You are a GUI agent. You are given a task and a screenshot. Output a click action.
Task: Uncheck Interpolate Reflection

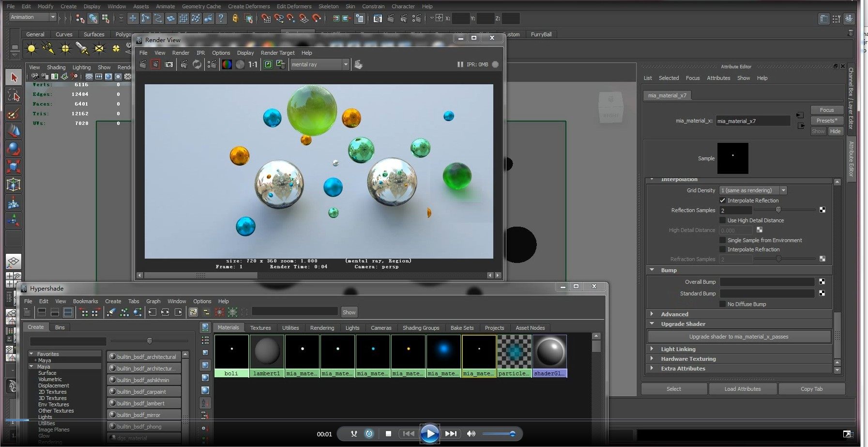tap(722, 200)
